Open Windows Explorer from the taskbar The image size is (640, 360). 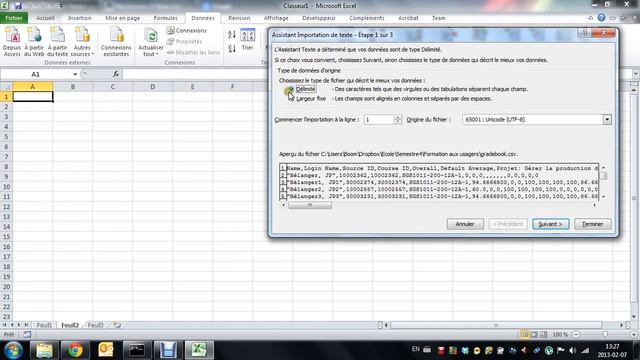tap(44, 350)
